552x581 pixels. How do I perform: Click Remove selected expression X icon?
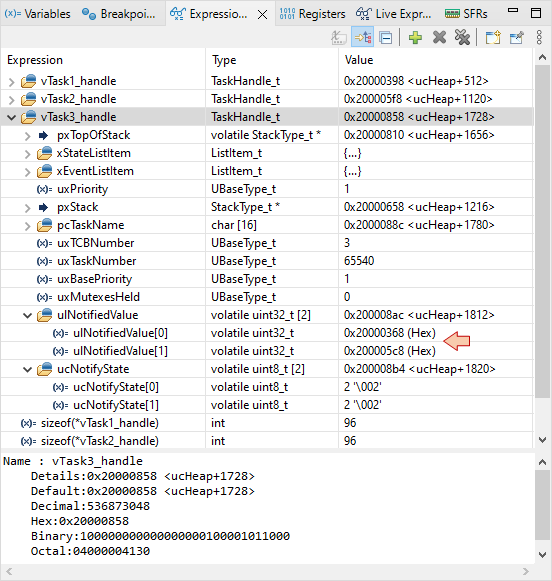439,37
